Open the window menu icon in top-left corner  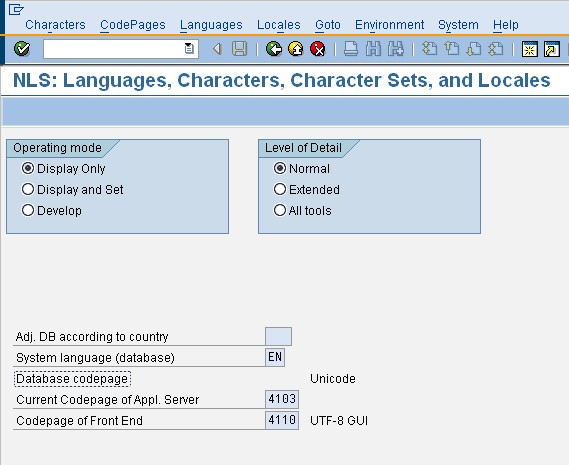coord(16,9)
